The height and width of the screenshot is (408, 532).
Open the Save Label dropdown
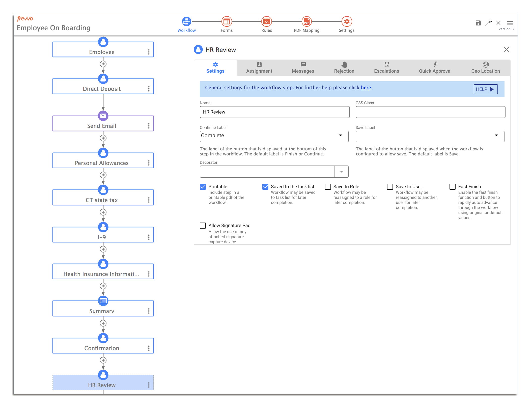point(430,136)
